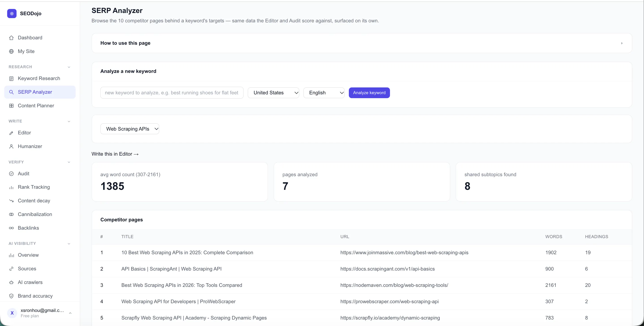Collapse the Research sidebar section
This screenshot has height=326, width=644.
pyautogui.click(x=69, y=67)
